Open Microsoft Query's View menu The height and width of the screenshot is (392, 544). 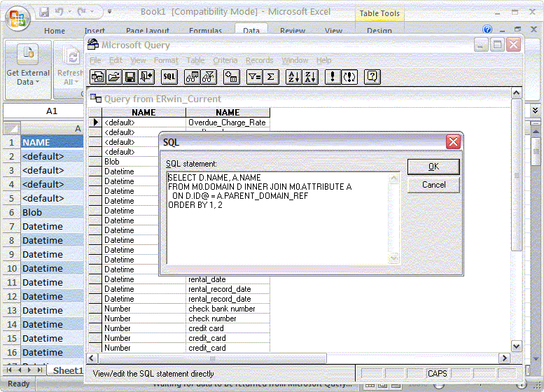[138, 60]
